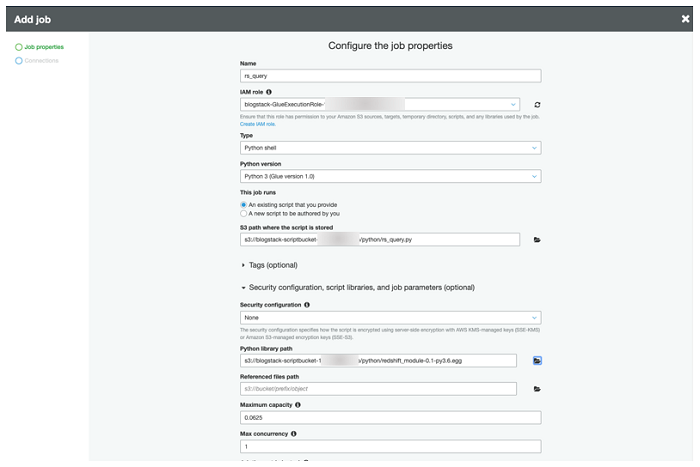Open the Security configuration dropdown
The width and height of the screenshot is (700, 467).
coord(390,317)
